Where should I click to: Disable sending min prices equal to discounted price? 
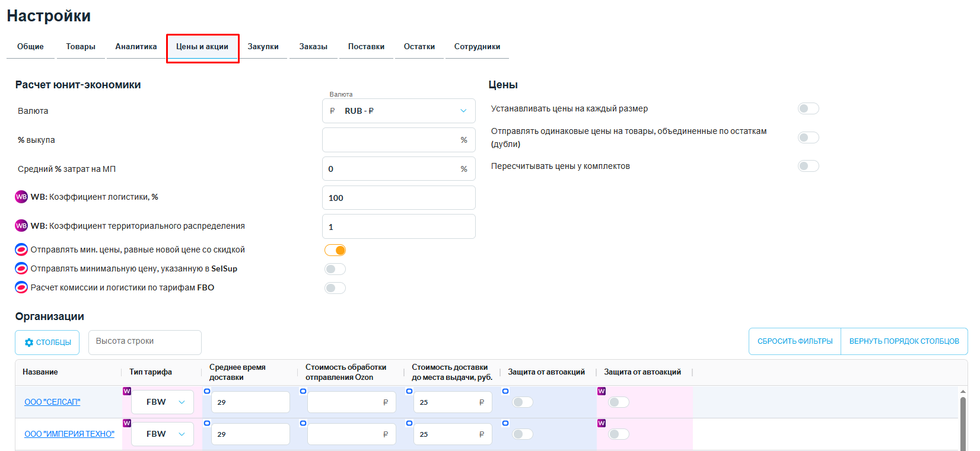[335, 250]
